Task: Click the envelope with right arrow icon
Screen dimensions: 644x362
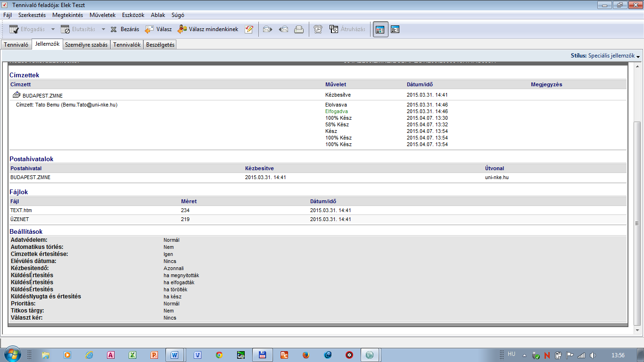Action: [267, 29]
